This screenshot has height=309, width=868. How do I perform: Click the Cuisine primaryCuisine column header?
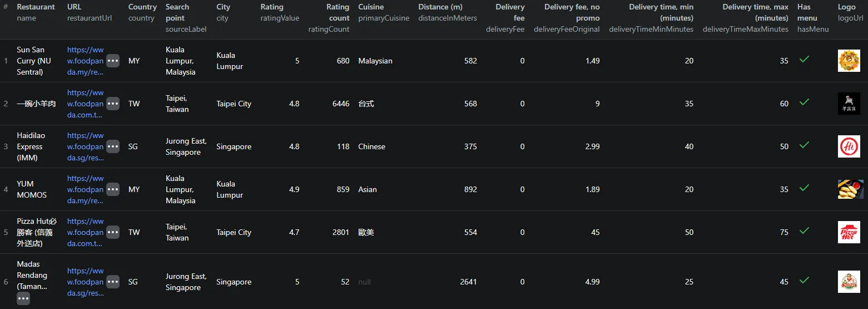384,12
